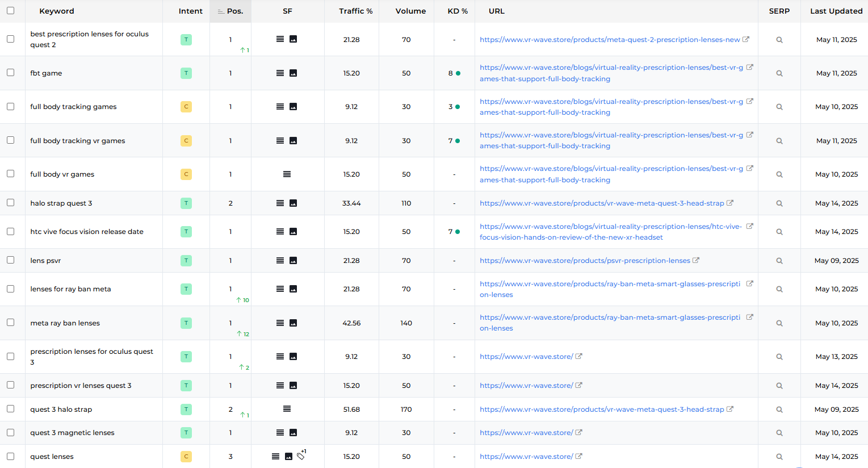Click price tag SERP feature icon for 'quest lenses'
Viewport: 868px width, 468px height.
[x=301, y=456]
